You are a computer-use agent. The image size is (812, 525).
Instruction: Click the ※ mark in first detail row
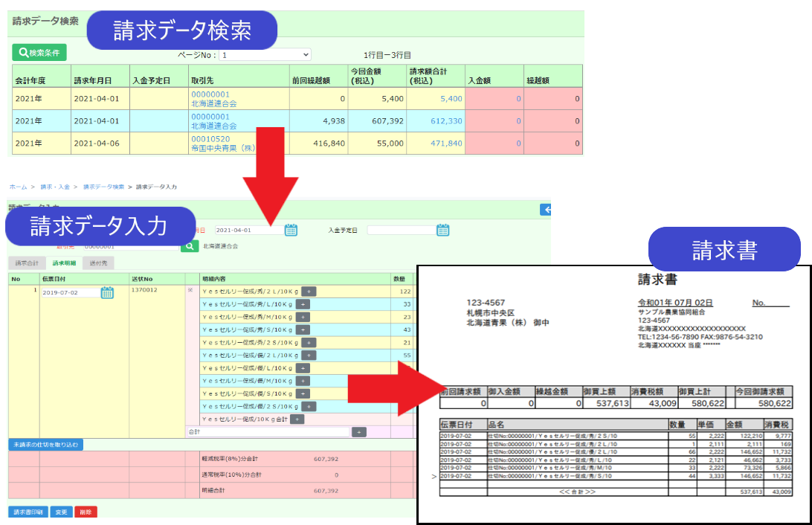(x=191, y=291)
